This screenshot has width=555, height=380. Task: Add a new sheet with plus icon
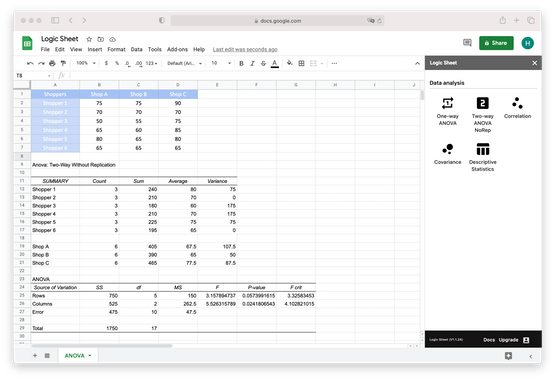35,356
